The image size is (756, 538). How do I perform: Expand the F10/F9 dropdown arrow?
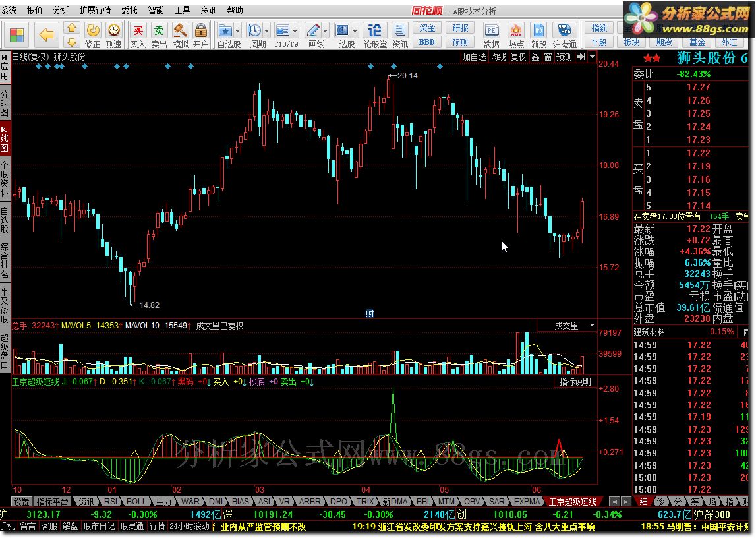pyautogui.click(x=295, y=32)
